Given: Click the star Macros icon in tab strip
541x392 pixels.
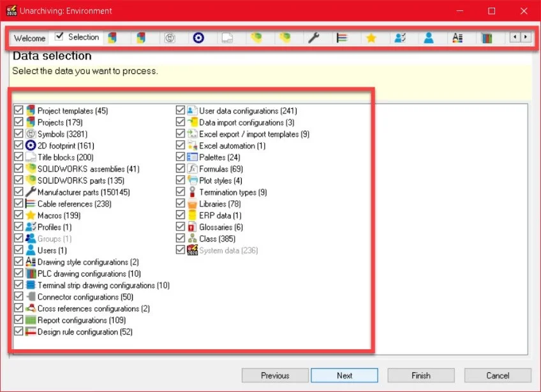Looking at the screenshot, I should pyautogui.click(x=371, y=38).
